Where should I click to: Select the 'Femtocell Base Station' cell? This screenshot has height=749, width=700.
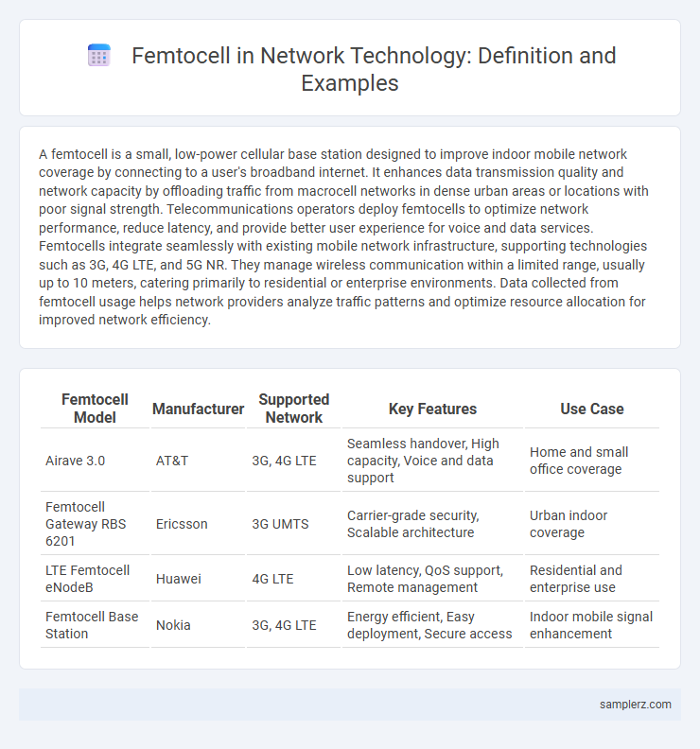[x=95, y=625]
